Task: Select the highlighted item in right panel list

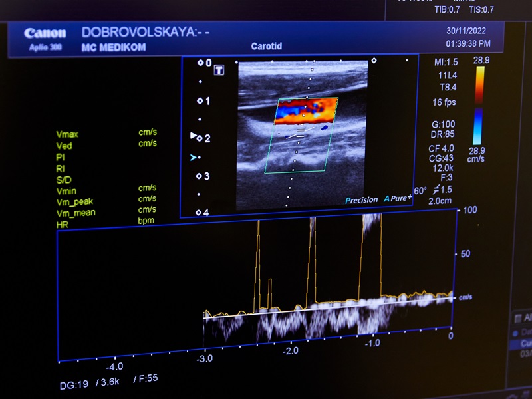Action: (521, 344)
